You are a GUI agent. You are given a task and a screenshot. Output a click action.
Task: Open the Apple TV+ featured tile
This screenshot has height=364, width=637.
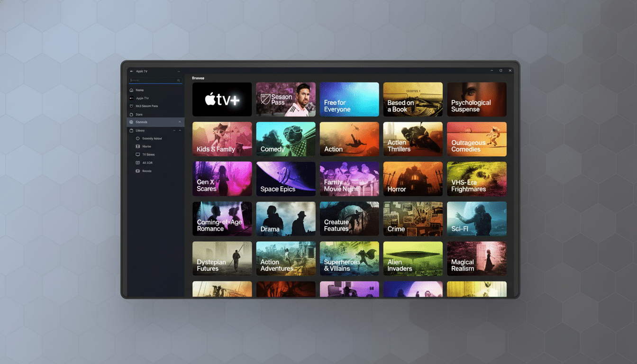[x=222, y=99]
